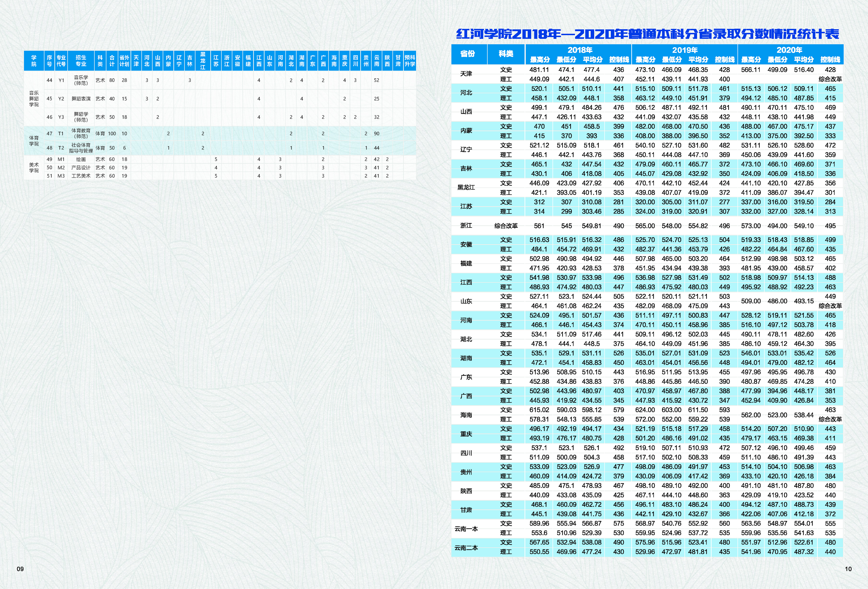The height and width of the screenshot is (589, 868).
Task: Click page number 09
Action: [20, 569]
